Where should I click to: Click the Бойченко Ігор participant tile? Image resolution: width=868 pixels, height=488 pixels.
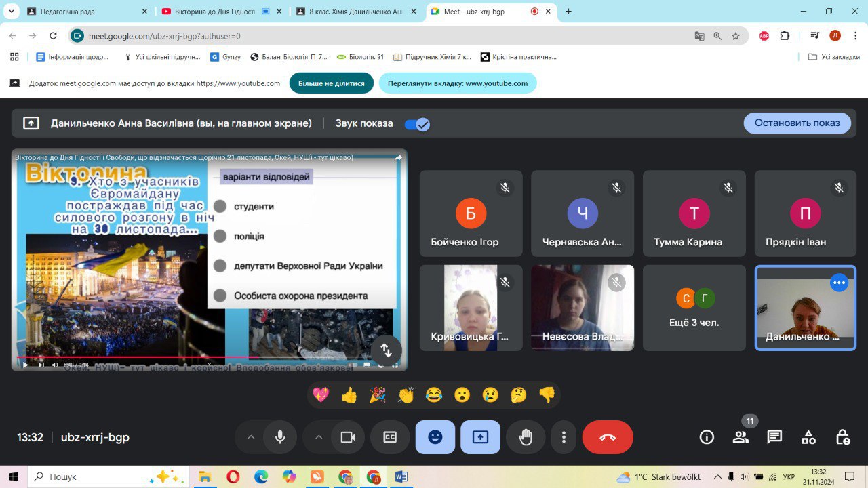pyautogui.click(x=471, y=213)
